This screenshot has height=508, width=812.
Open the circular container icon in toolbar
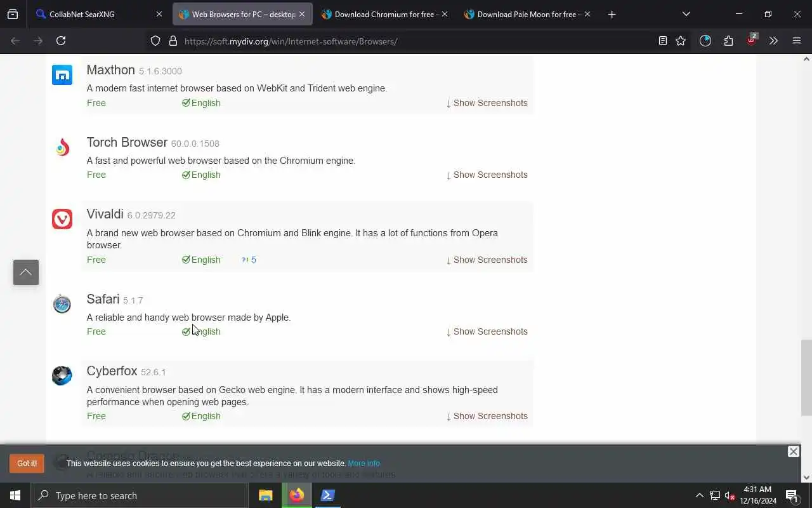[705, 41]
